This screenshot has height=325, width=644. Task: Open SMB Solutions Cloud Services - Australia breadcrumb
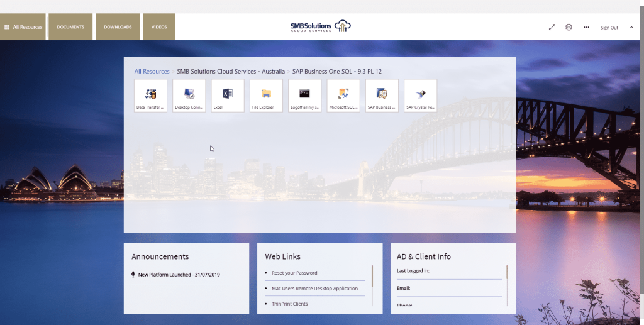231,72
